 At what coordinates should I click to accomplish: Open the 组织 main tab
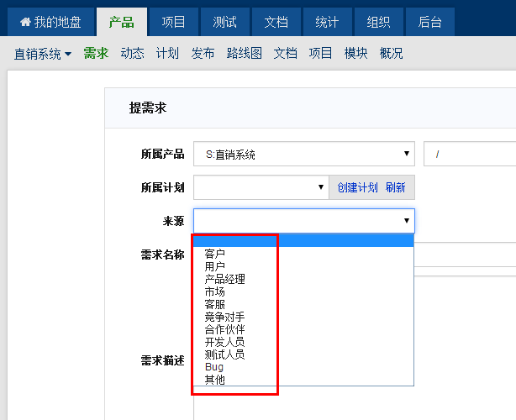click(x=379, y=22)
